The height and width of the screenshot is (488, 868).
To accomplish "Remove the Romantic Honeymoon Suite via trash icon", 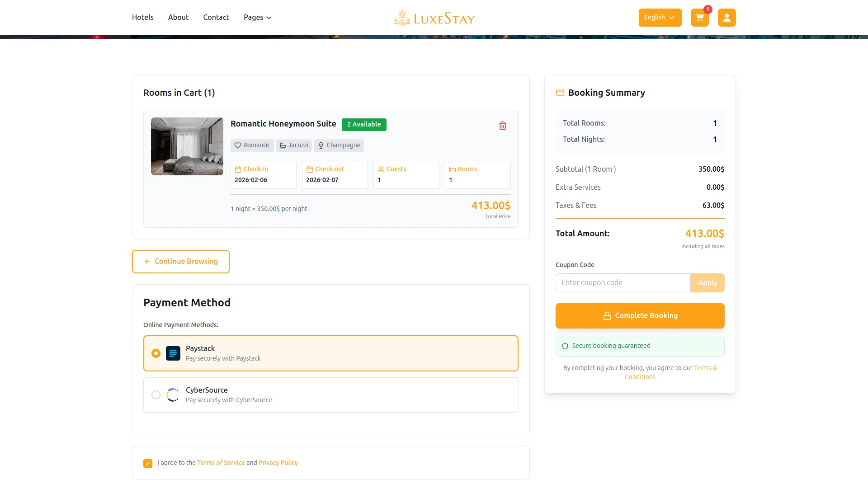I will tap(503, 126).
